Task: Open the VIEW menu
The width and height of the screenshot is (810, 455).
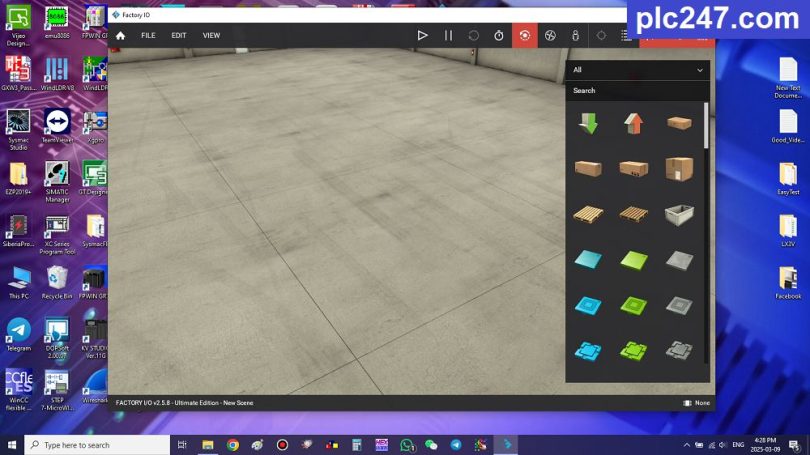Action: point(211,35)
